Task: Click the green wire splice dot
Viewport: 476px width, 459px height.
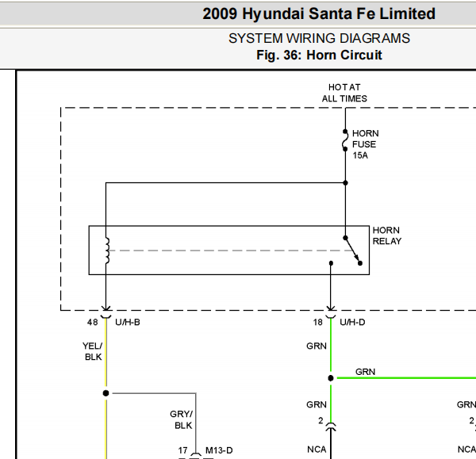Action: pos(331,378)
